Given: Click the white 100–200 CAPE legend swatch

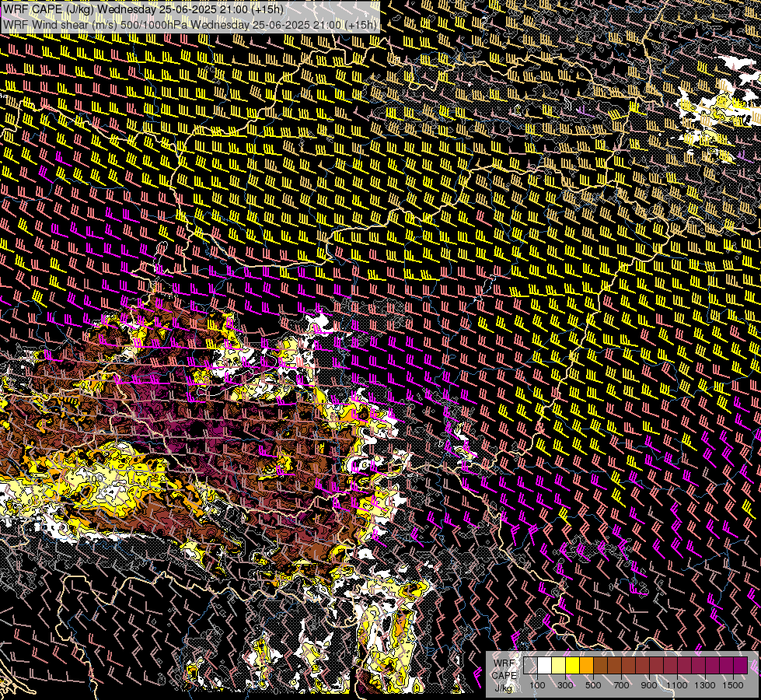Looking at the screenshot, I should pos(545,665).
